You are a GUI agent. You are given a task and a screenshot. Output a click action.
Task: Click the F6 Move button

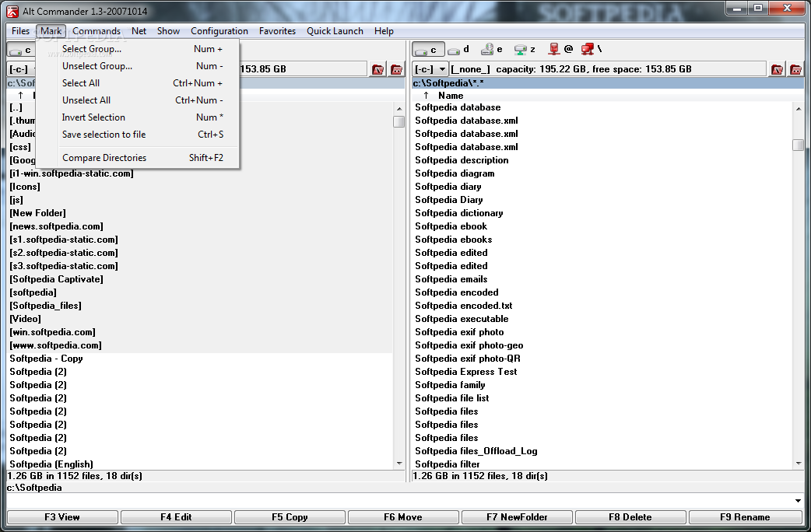(403, 517)
